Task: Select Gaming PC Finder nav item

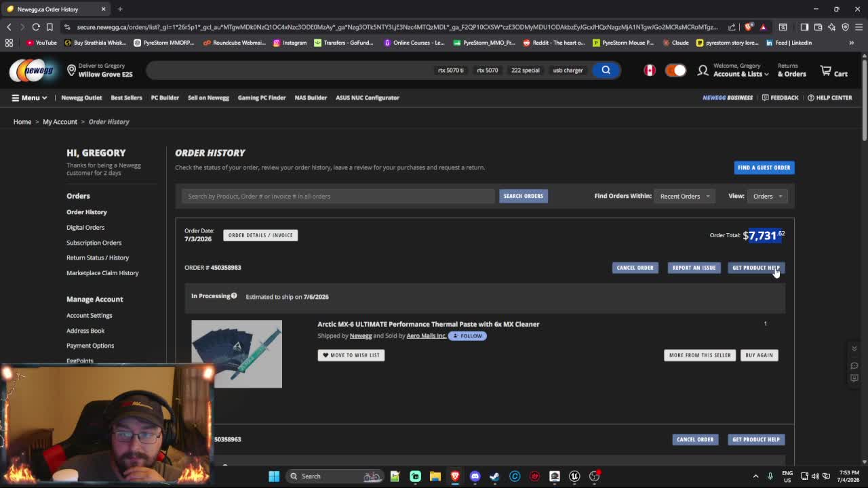Action: pos(262,98)
